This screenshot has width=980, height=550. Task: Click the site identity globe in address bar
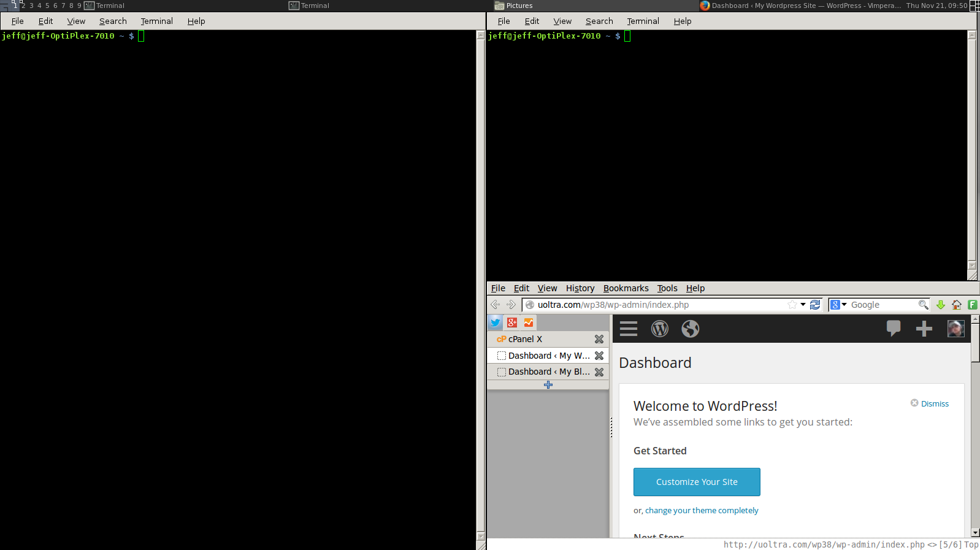530,305
